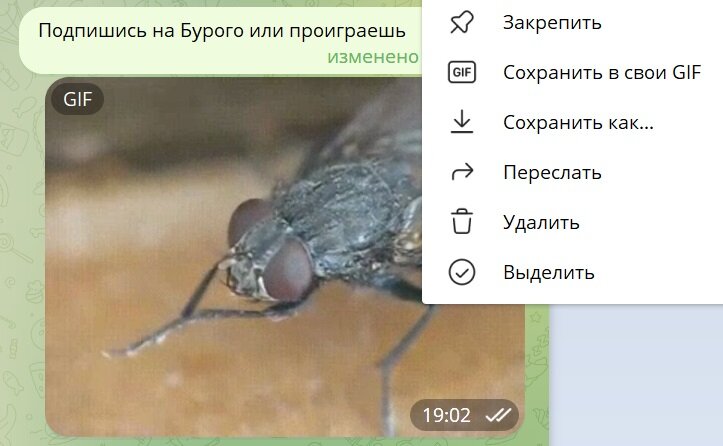Click the GIF icon in the context menu

[x=462, y=72]
